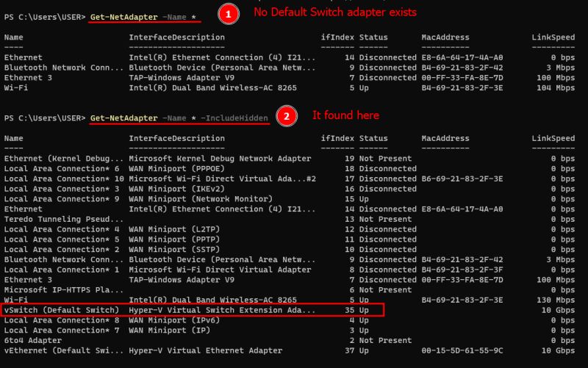588x368 pixels.
Task: Select Hyper-V Virtual Ethernet Adapter description
Action: click(x=206, y=351)
